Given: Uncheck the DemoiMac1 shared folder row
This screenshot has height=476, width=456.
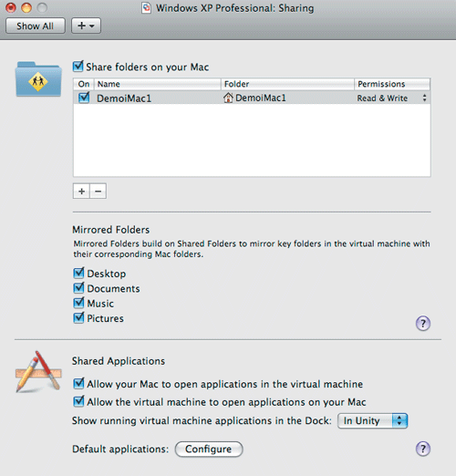Looking at the screenshot, I should tap(84, 98).
